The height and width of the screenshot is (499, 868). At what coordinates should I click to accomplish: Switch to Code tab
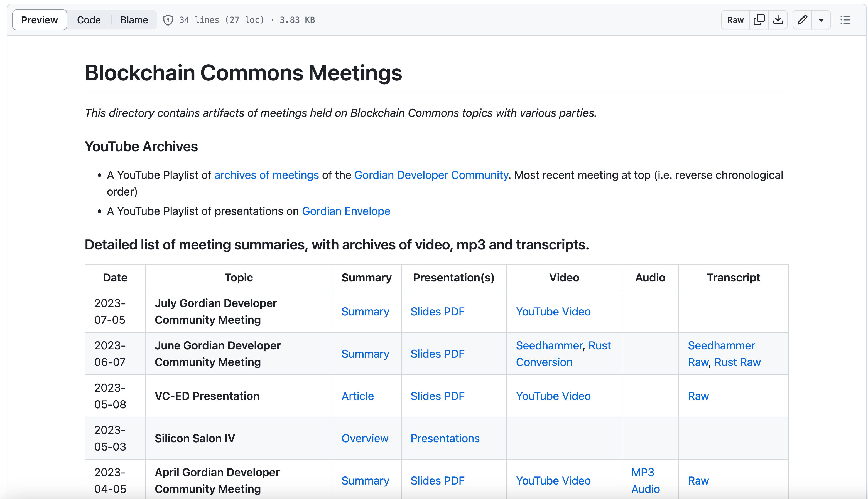click(x=89, y=20)
